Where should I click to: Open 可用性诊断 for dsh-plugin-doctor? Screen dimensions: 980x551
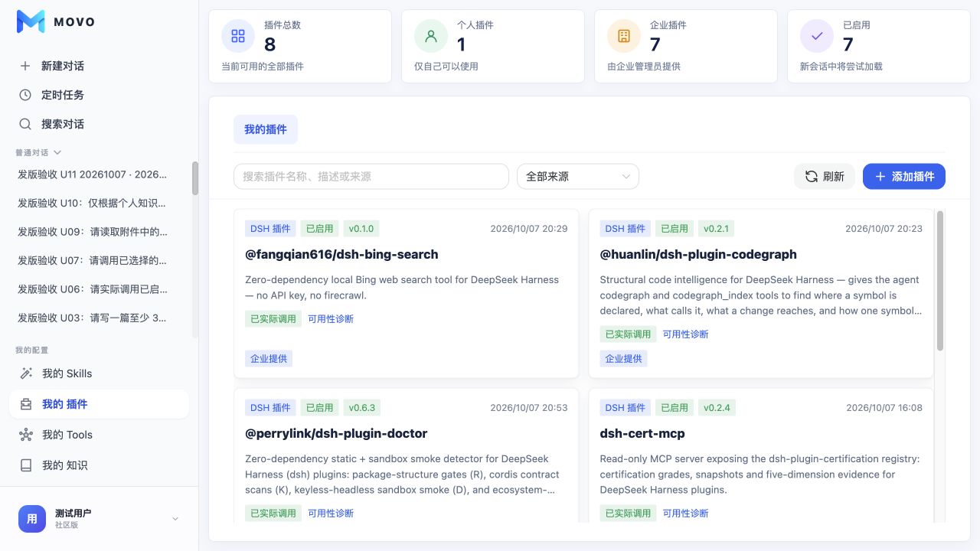331,514
